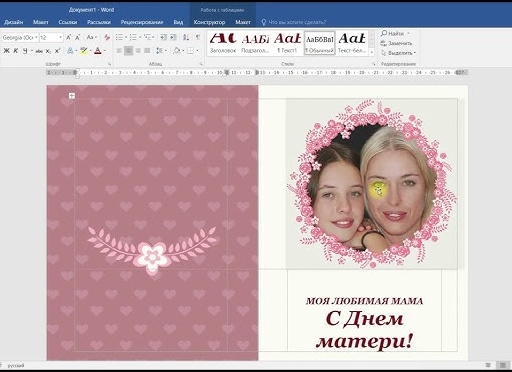This screenshot has height=372, width=512.
Task: Open the Ссылки ribbon tab
Action: [x=68, y=22]
